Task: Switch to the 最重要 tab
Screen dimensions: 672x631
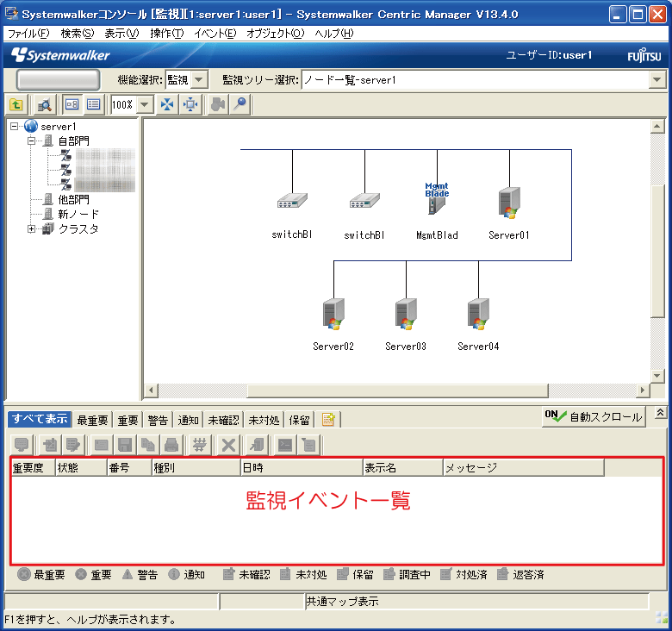Action: pyautogui.click(x=92, y=420)
